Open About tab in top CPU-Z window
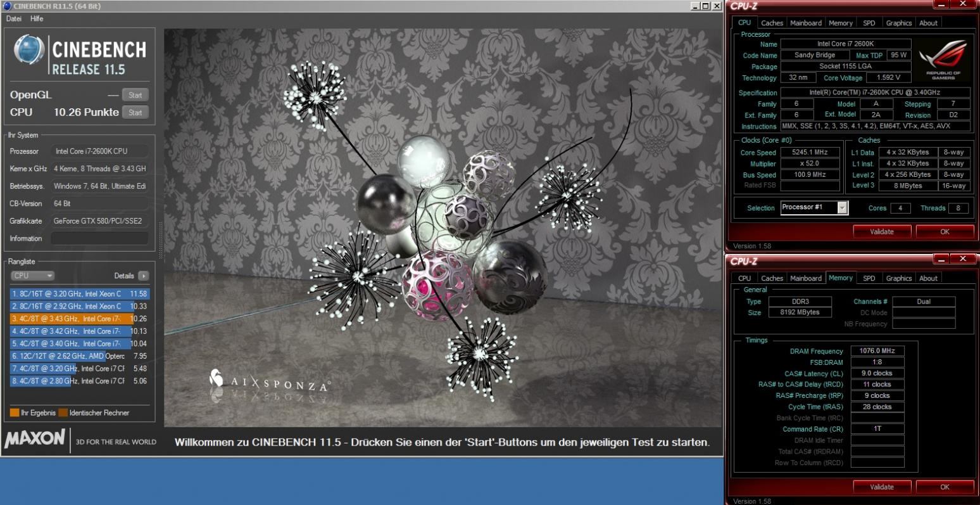 pyautogui.click(x=929, y=23)
